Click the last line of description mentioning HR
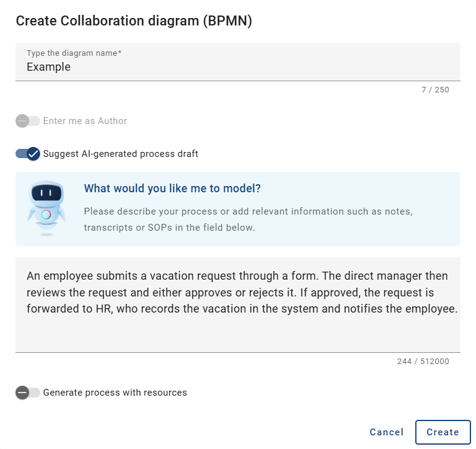The image size is (476, 449). pos(242,308)
